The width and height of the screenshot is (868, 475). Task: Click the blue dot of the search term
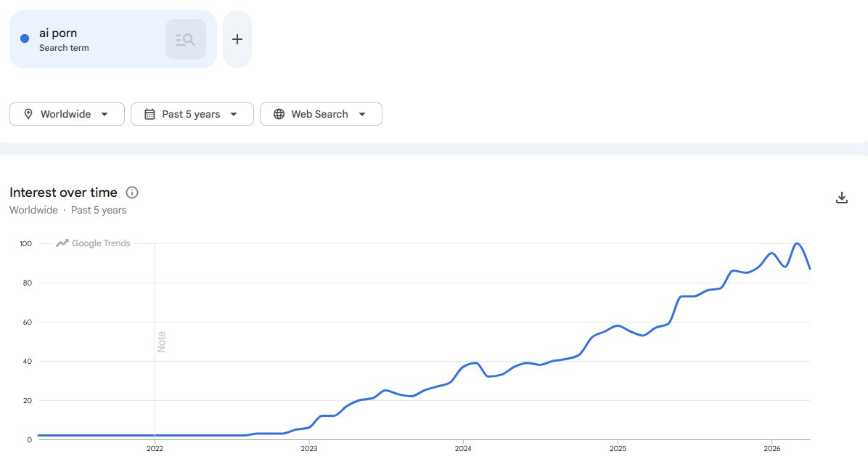pos(25,38)
